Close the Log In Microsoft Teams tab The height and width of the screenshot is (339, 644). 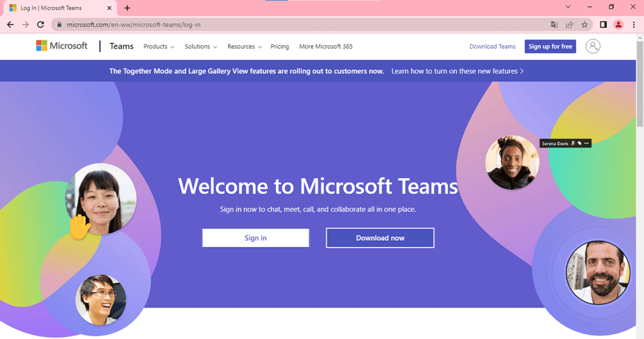[x=109, y=8]
